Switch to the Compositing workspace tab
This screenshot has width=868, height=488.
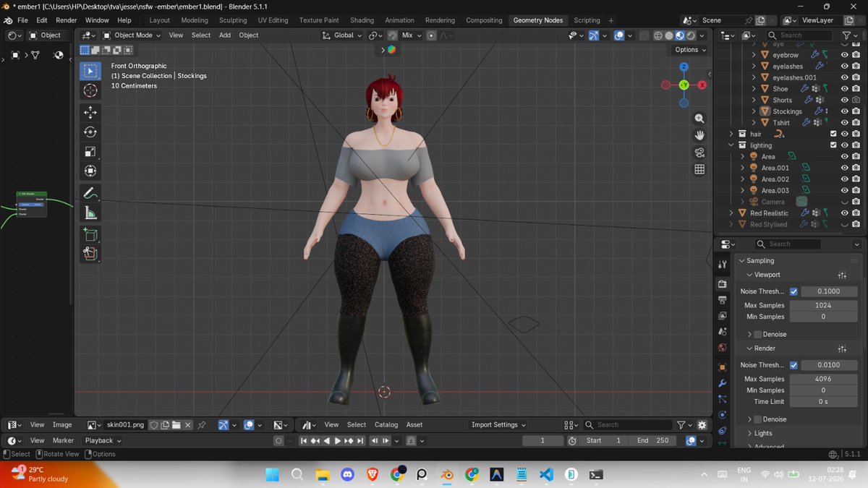point(484,20)
